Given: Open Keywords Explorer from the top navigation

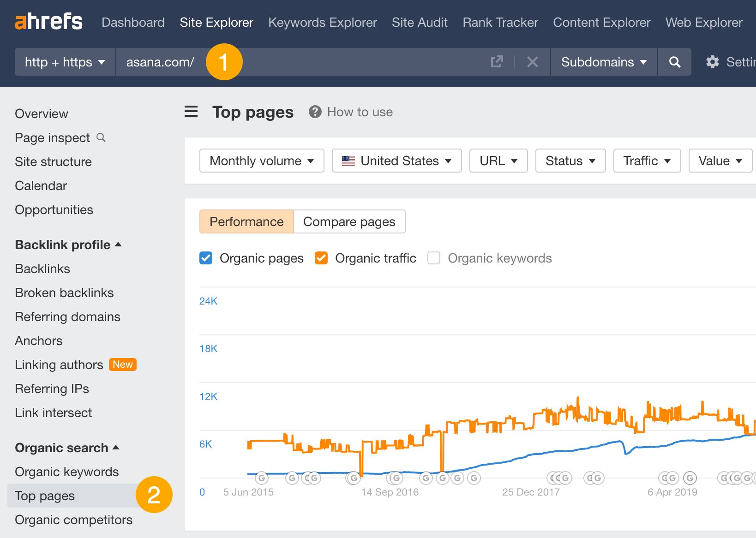Looking at the screenshot, I should click(x=322, y=22).
